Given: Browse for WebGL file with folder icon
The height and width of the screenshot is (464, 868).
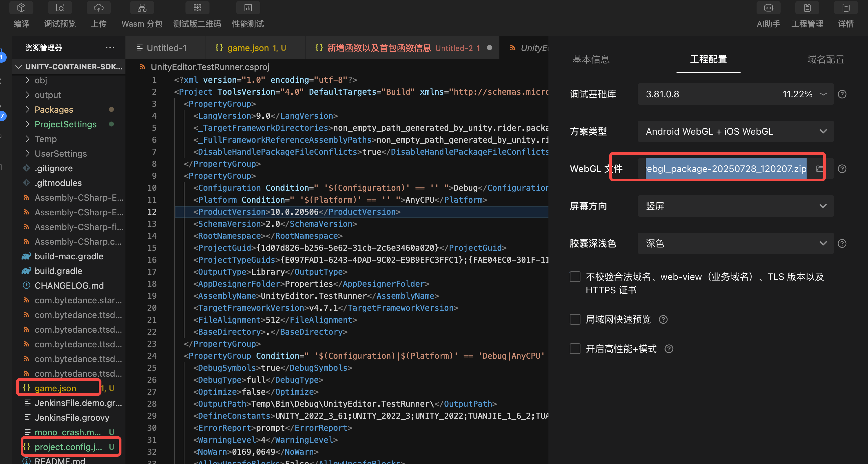Looking at the screenshot, I should click(820, 168).
